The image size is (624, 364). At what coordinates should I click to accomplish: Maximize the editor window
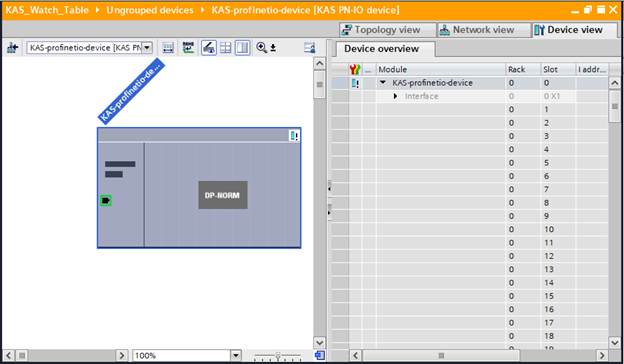(x=601, y=10)
